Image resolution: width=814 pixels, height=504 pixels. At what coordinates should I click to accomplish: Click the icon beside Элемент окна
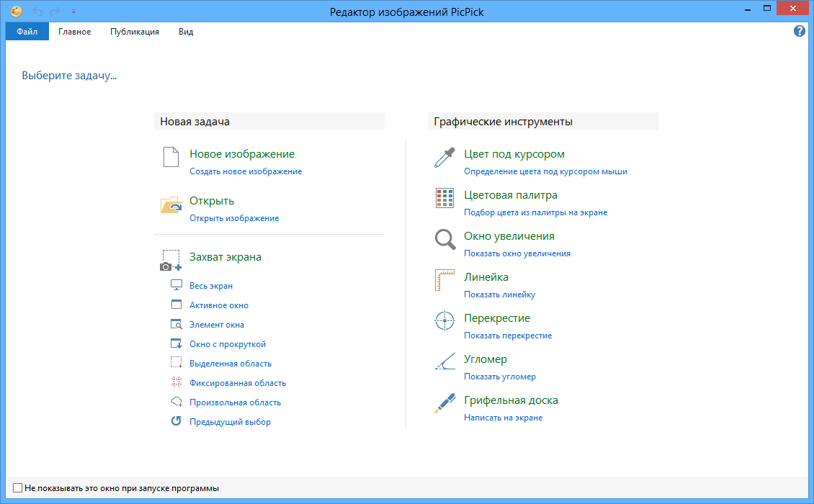tap(176, 325)
